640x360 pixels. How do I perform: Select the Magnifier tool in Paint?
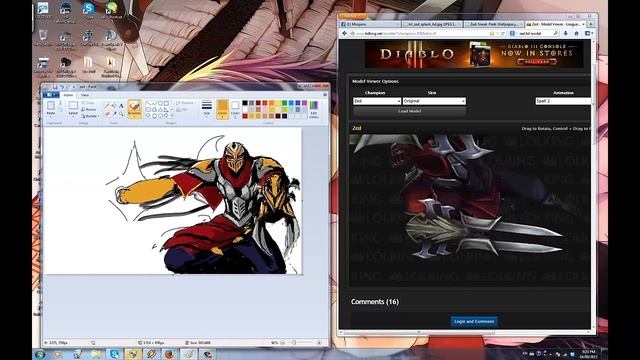[121, 114]
